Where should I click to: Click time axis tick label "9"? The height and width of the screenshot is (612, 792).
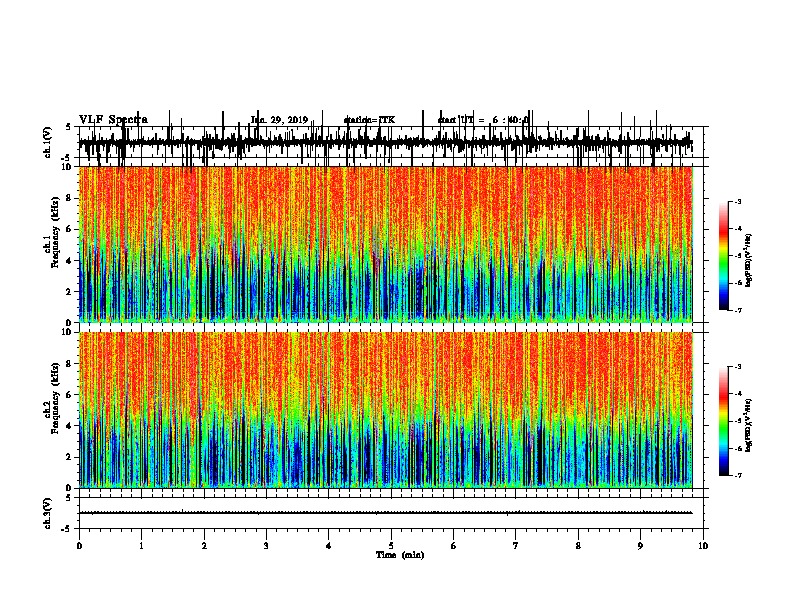[640, 546]
